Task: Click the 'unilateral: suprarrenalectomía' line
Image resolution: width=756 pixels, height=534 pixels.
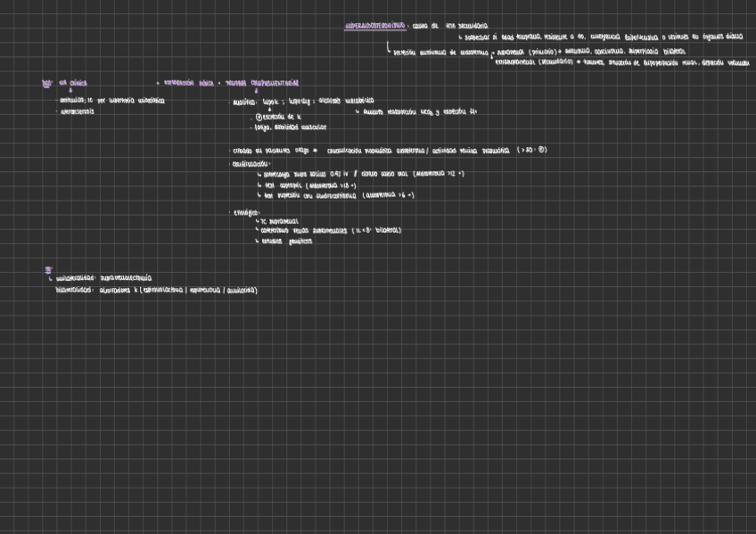Action: click(103, 278)
